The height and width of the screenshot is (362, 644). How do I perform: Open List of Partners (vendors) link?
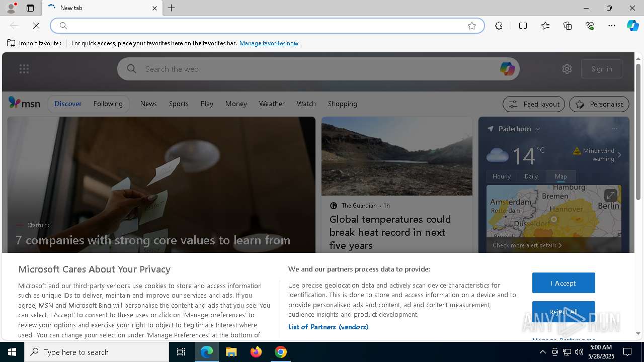coord(328,327)
